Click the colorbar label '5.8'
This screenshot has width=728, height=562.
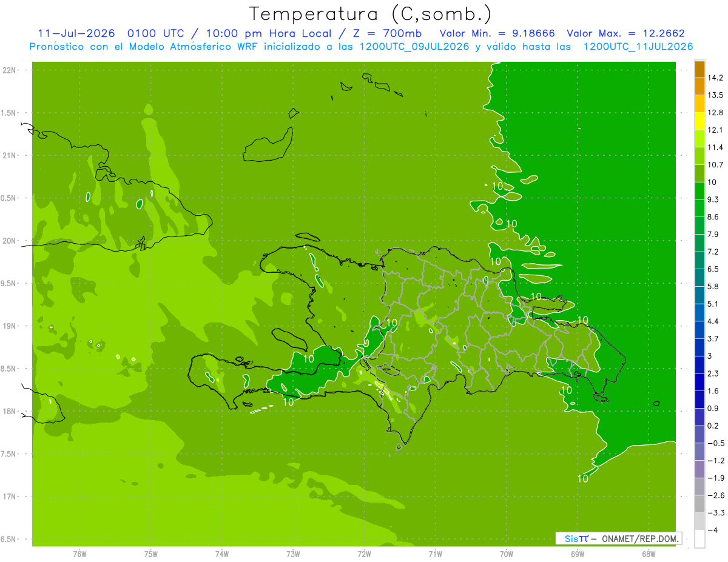pos(713,286)
